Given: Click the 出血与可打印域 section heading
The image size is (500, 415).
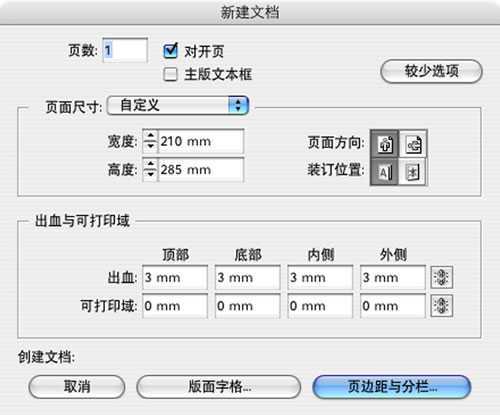Looking at the screenshot, I should (x=82, y=221).
